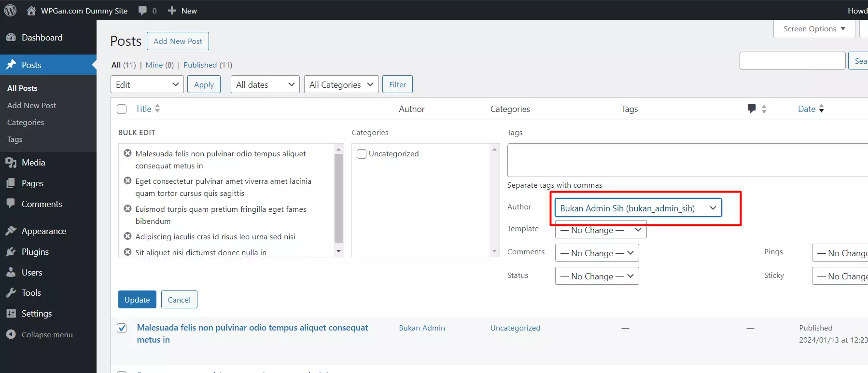This screenshot has height=373, width=868.
Task: Click the Comments icon in sidebar
Action: point(11,204)
